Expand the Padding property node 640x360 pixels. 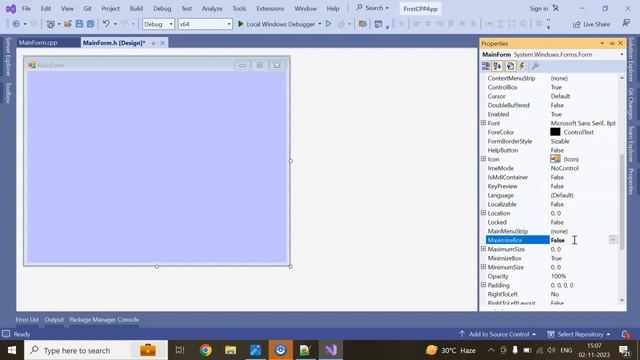tap(483, 285)
